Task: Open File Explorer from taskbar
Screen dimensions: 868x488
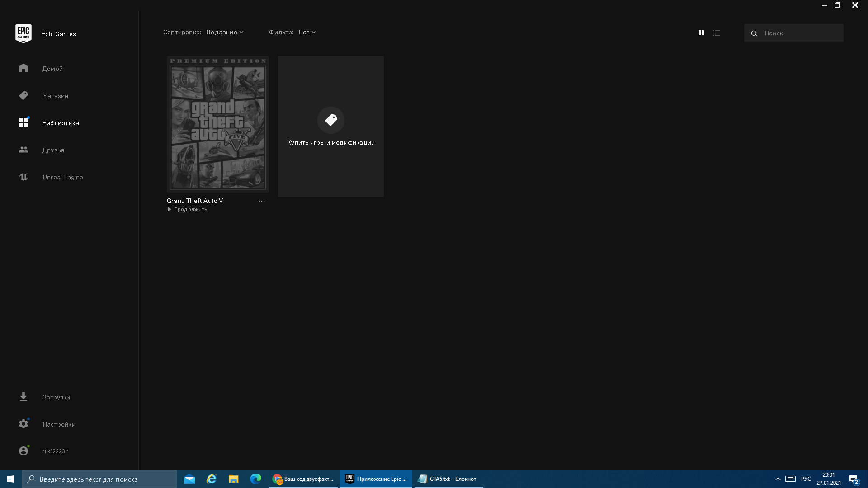Action: click(x=233, y=479)
